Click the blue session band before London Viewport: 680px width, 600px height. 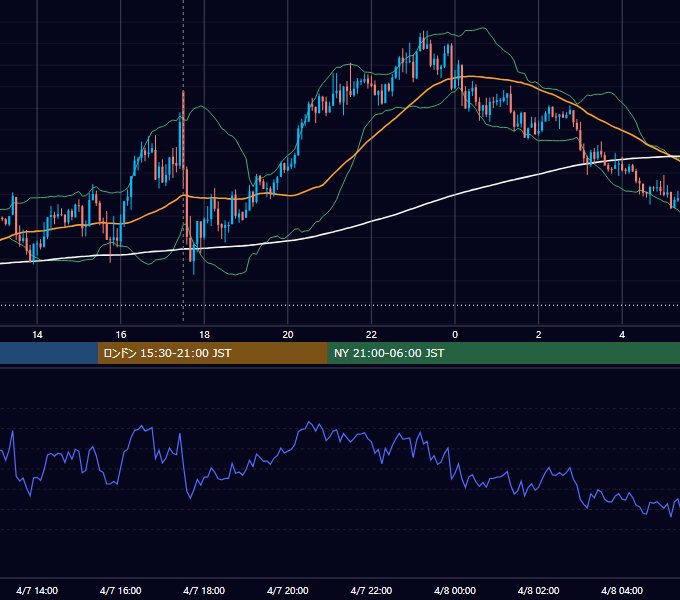[x=49, y=353]
